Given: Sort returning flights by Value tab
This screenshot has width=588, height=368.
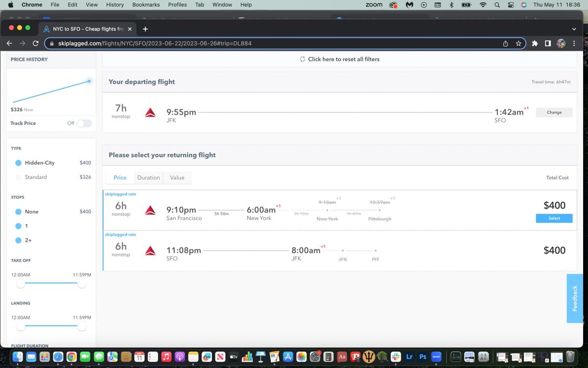Looking at the screenshot, I should coord(177,178).
